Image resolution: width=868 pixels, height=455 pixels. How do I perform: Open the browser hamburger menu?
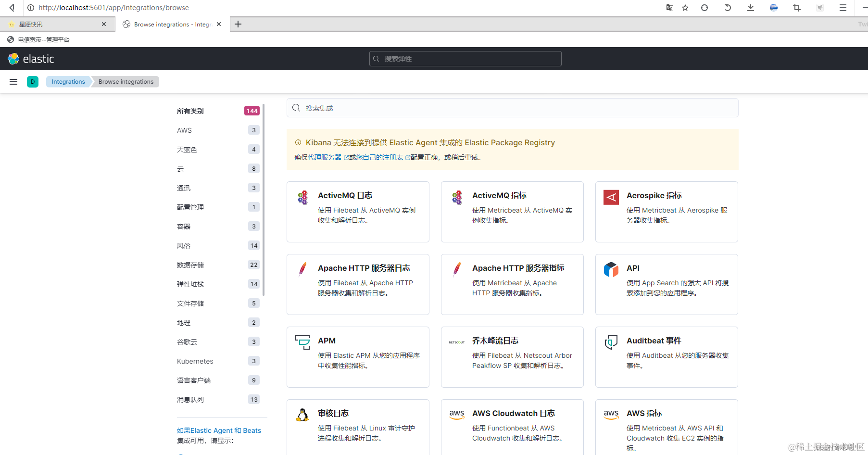(x=843, y=8)
